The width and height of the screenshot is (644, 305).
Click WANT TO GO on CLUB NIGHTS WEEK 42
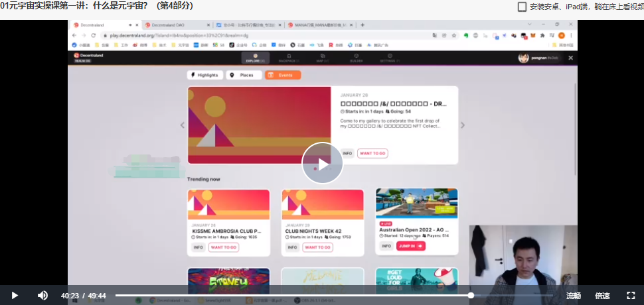click(x=318, y=247)
